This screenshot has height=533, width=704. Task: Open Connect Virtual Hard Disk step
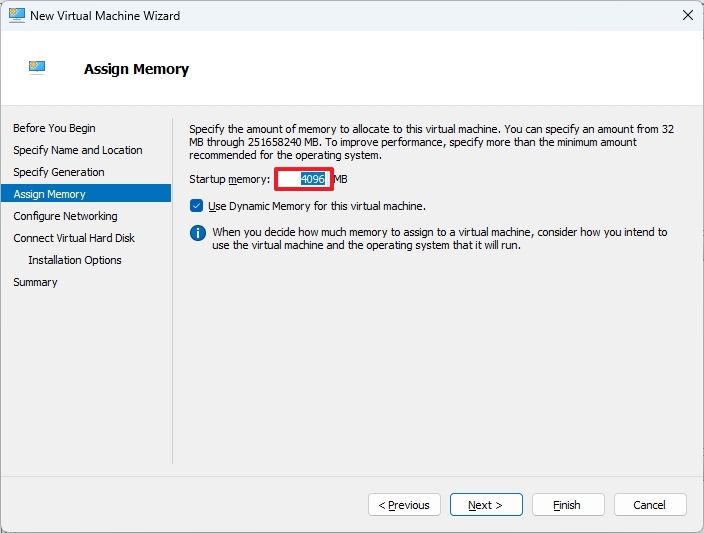[74, 238]
